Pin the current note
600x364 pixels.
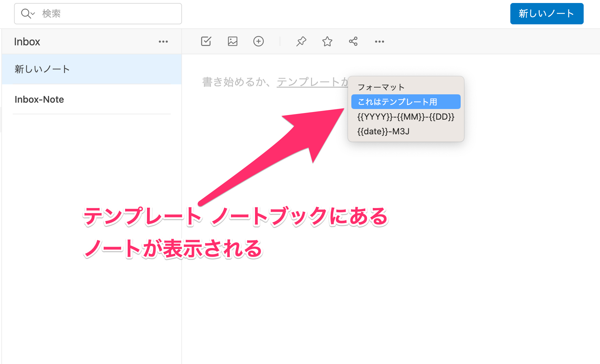pos(301,41)
